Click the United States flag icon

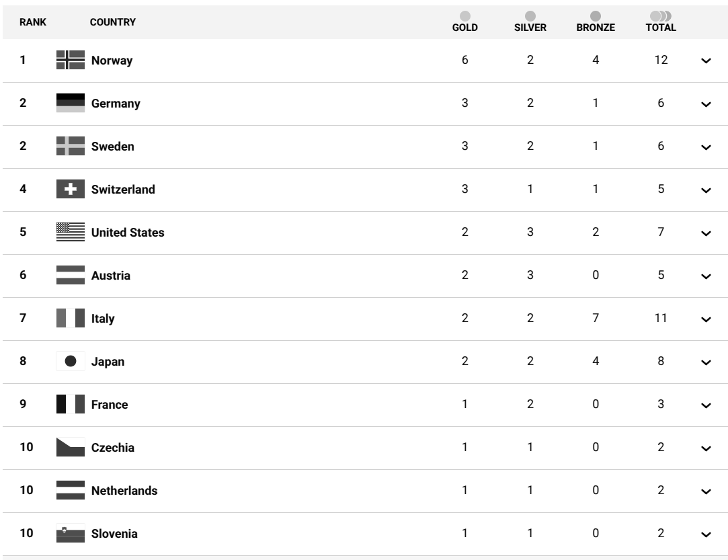click(70, 233)
